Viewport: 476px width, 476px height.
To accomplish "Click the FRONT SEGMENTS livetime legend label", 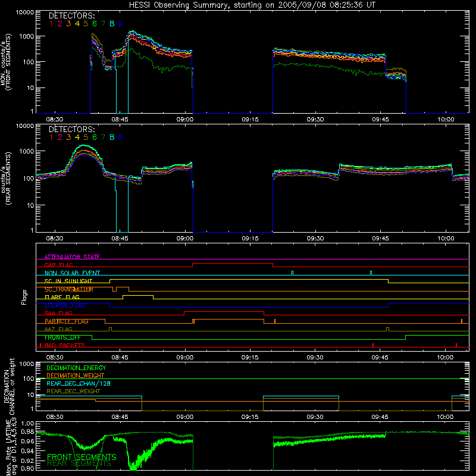I will (x=82, y=457).
